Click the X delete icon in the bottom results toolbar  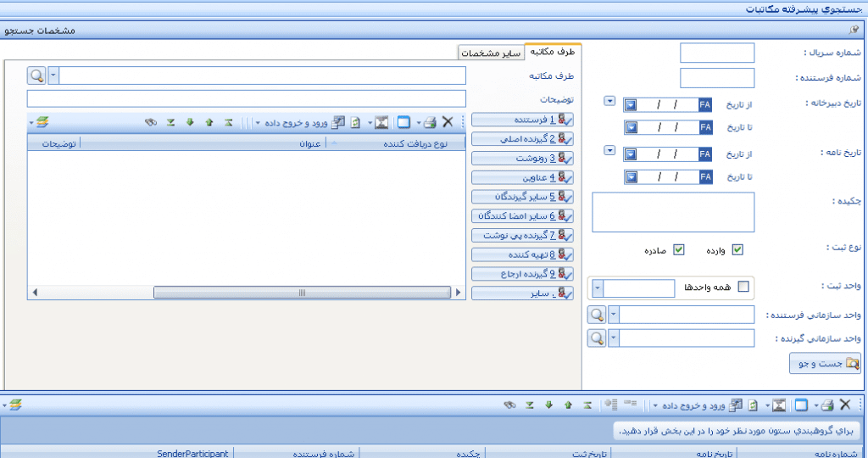click(844, 405)
